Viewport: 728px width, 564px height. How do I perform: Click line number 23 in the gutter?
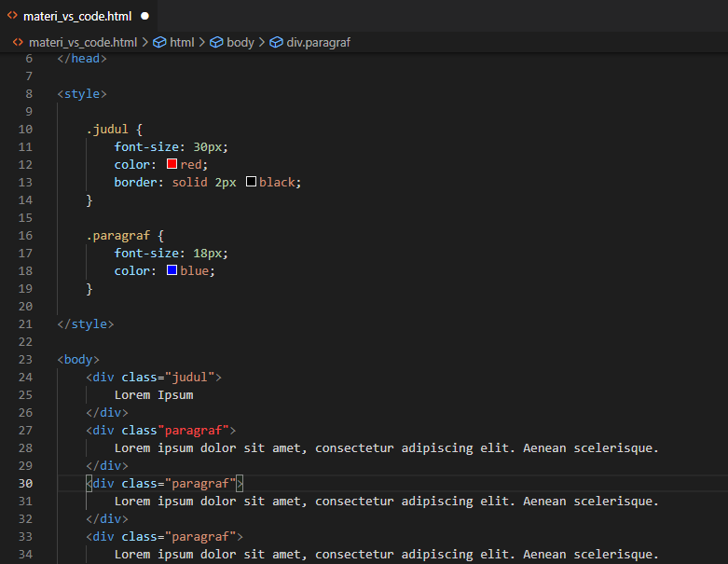tap(25, 360)
